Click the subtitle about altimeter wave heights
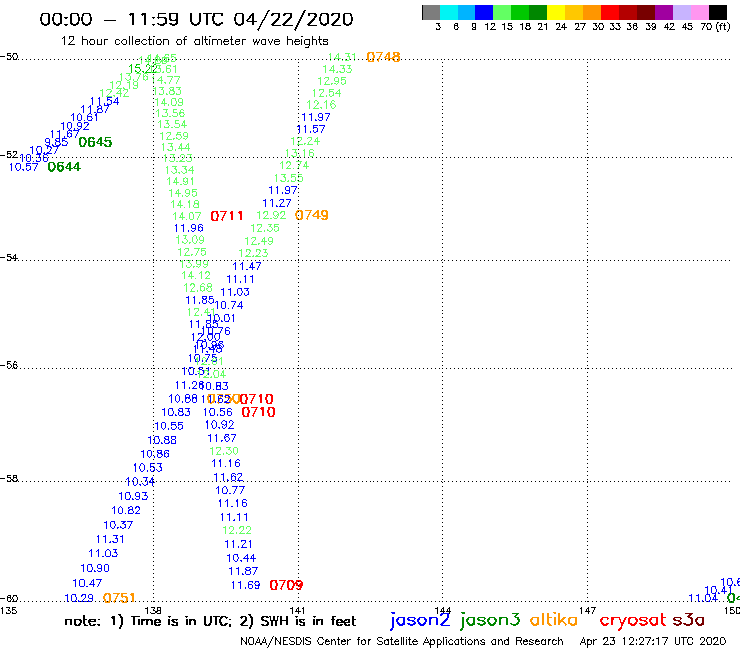This screenshot has width=740, height=650. click(x=194, y=41)
